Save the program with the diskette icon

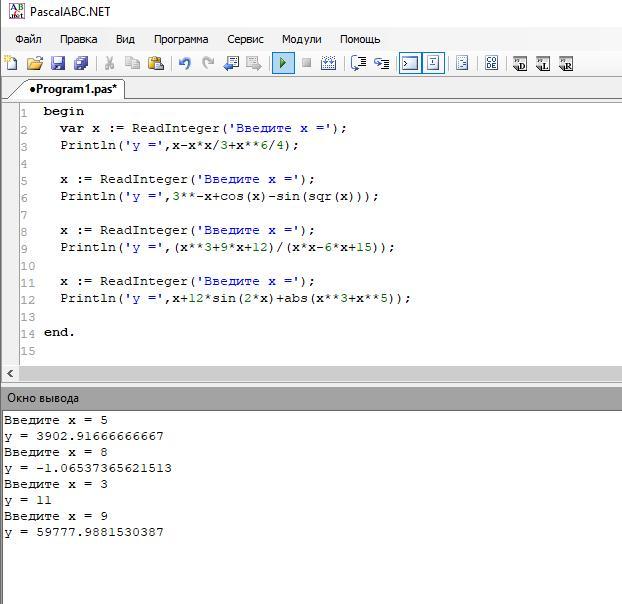coord(57,63)
